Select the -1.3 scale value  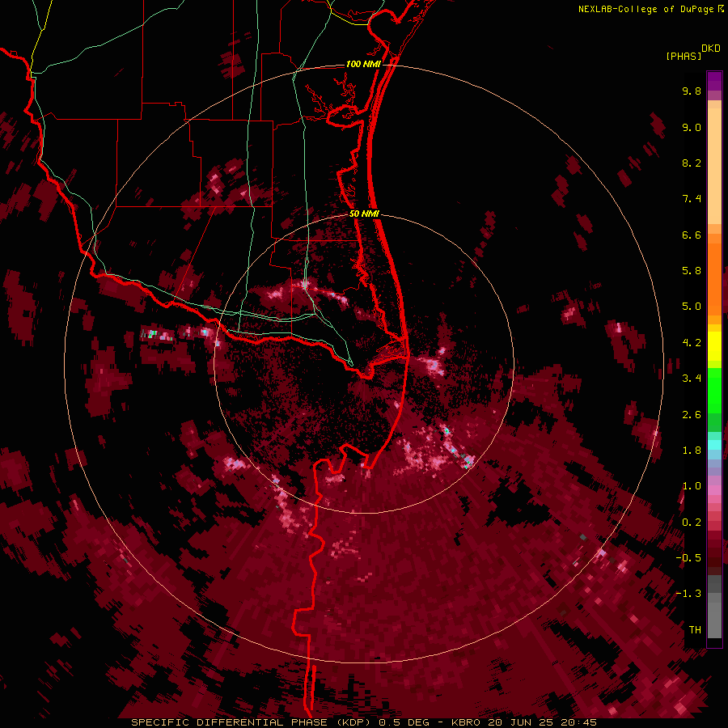[x=688, y=594]
